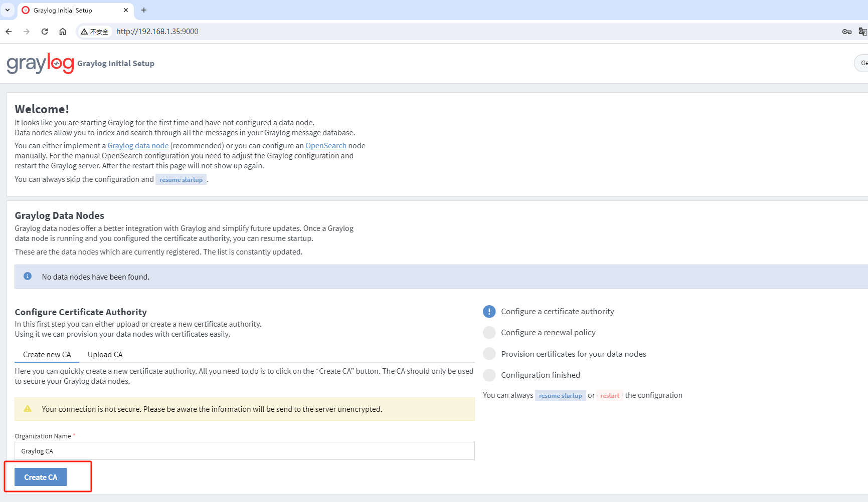Viewport: 868px width, 502px height.
Task: Click the Welcome! heading
Action: [42, 109]
